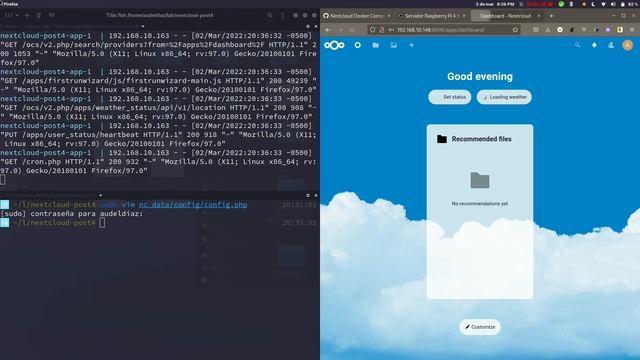Click the Wi-Fi icon in system tray
Image resolution: width=640 pixels, height=360 pixels.
tap(603, 4)
